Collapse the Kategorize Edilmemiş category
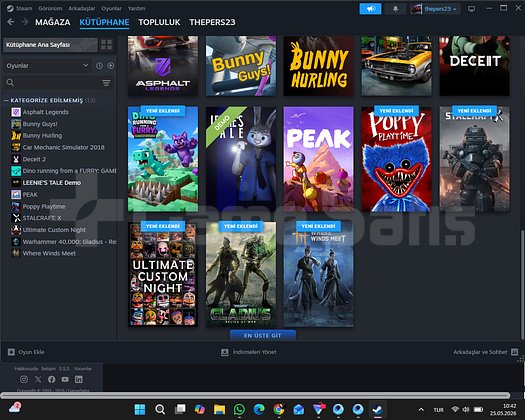525x420 pixels. (x=6, y=100)
